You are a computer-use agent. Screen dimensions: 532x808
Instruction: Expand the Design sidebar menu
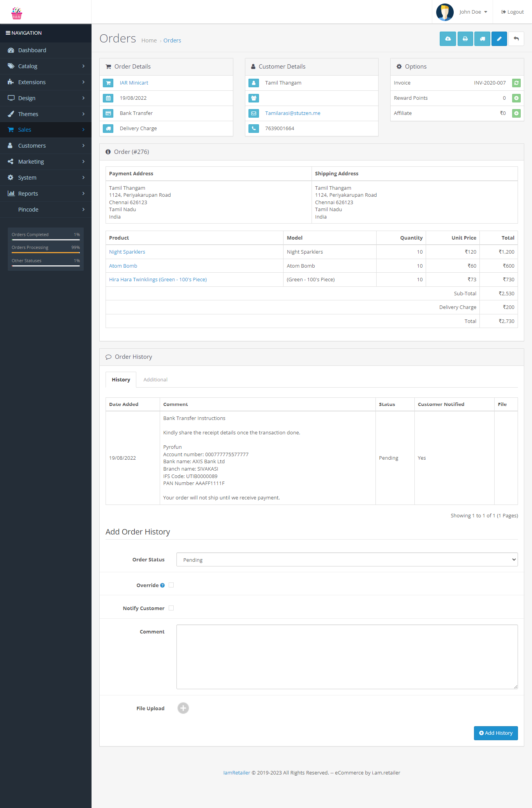46,98
